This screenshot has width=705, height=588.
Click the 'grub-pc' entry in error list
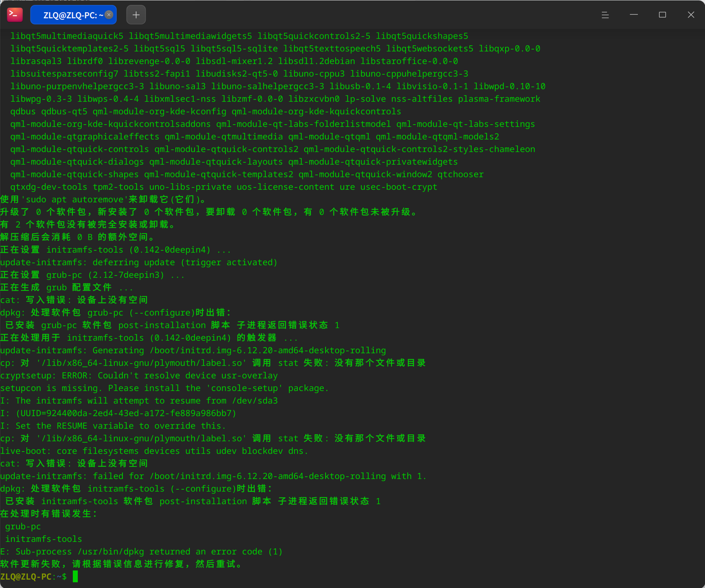(23, 526)
